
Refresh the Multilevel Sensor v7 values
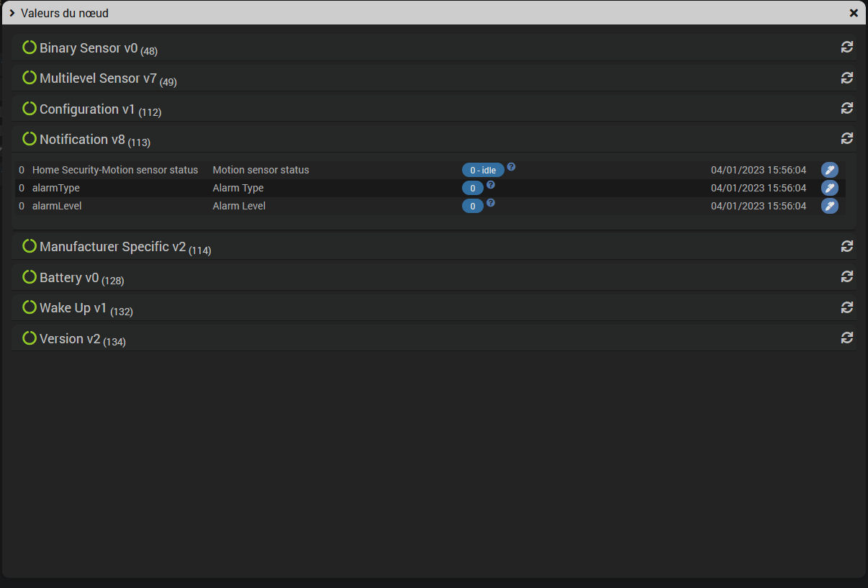(847, 77)
